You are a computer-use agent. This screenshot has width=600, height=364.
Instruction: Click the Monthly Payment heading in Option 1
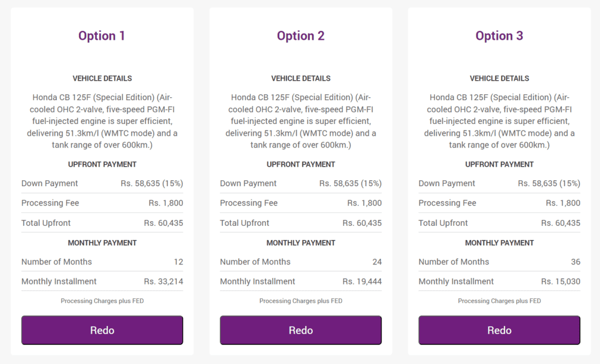(102, 243)
